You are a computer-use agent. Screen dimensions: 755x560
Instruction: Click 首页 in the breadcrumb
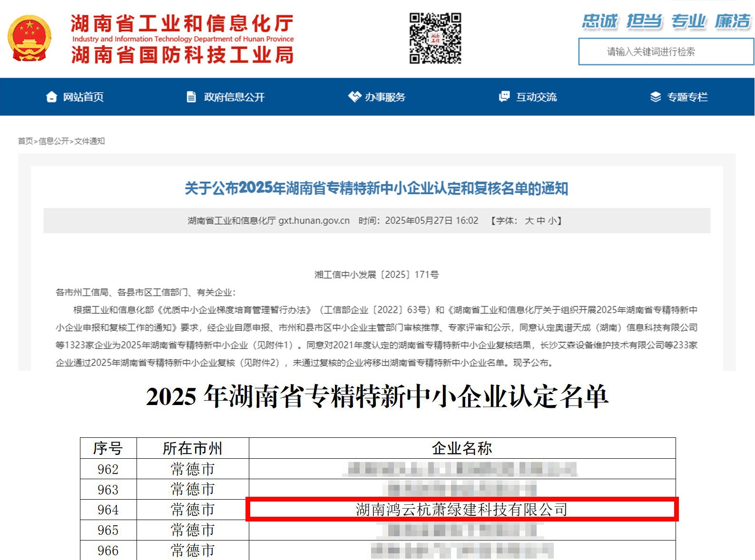point(25,141)
